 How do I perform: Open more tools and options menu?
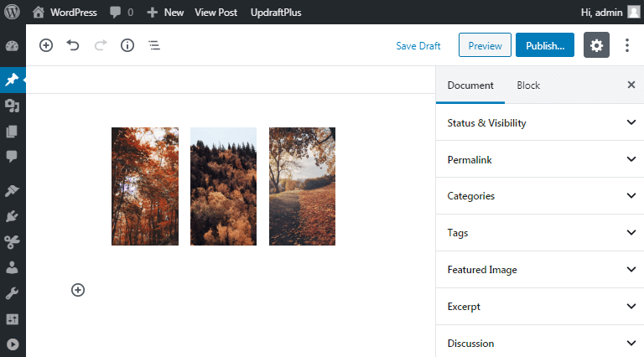pyautogui.click(x=626, y=45)
